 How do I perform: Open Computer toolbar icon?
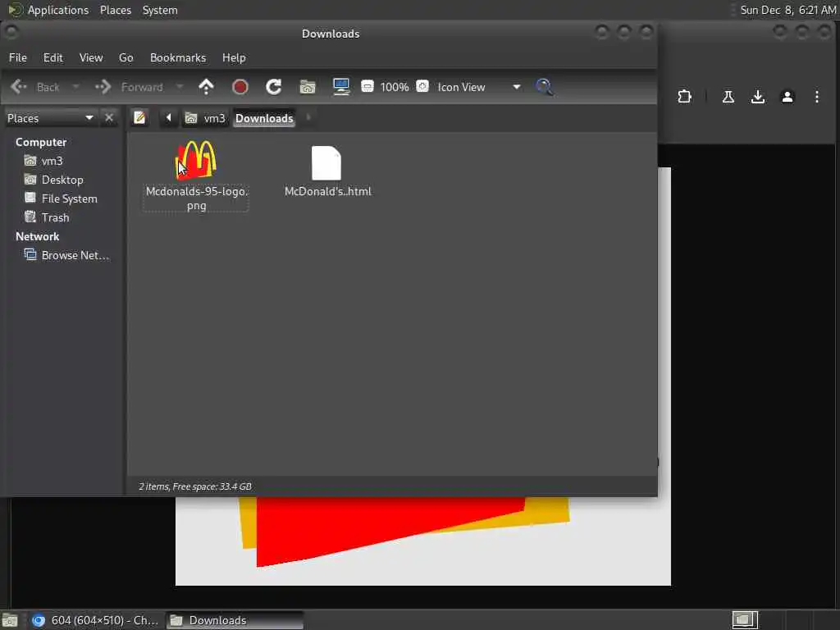[341, 87]
